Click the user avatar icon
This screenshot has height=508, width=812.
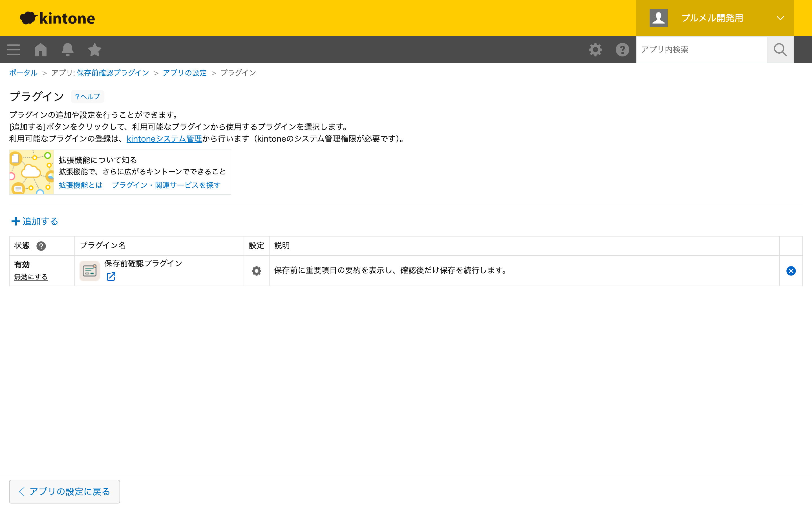click(658, 18)
